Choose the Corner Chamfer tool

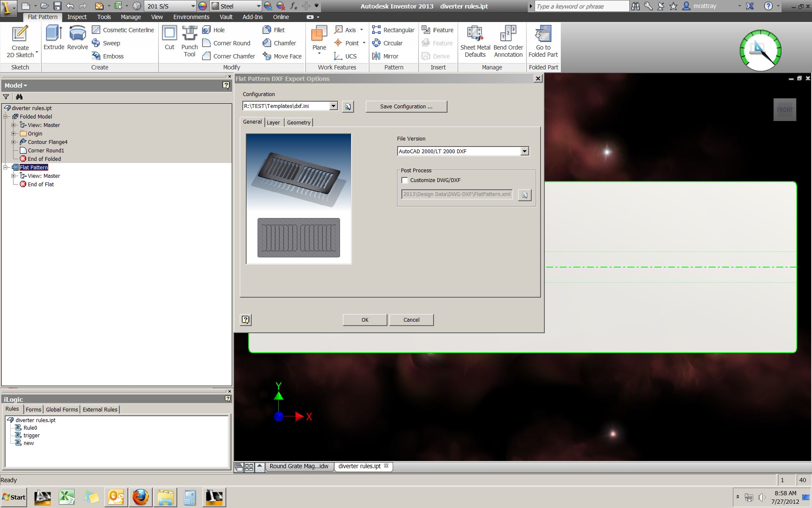pyautogui.click(x=229, y=56)
